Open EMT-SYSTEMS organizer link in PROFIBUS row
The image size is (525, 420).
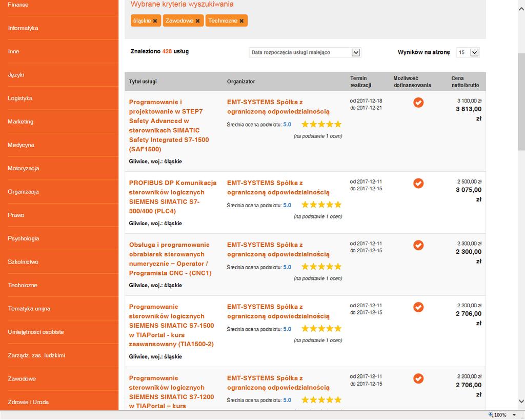[x=278, y=188]
